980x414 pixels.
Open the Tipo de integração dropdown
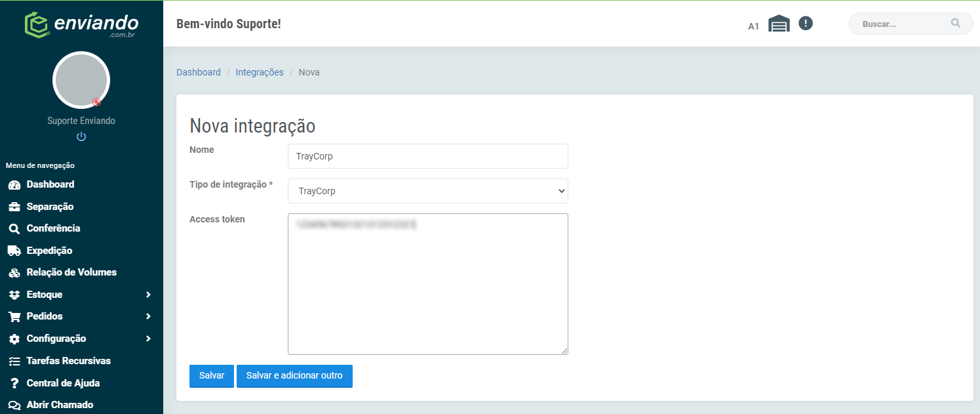[x=428, y=191]
